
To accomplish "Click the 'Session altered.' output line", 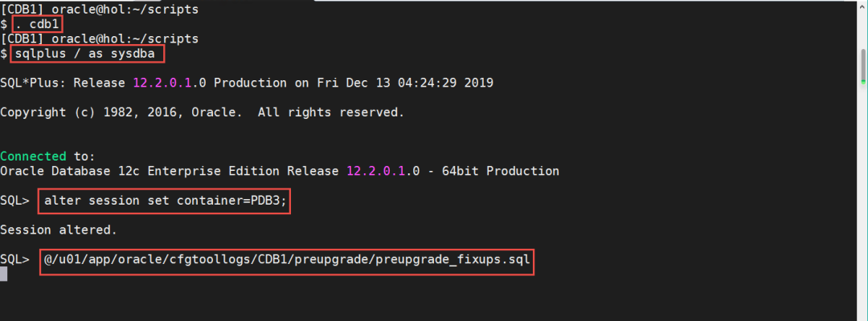I will click(58, 230).
